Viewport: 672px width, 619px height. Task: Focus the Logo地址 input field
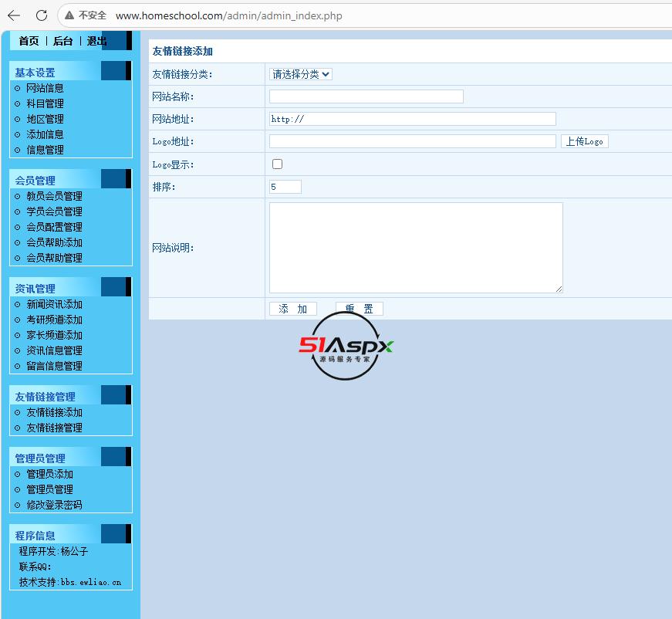click(x=413, y=141)
